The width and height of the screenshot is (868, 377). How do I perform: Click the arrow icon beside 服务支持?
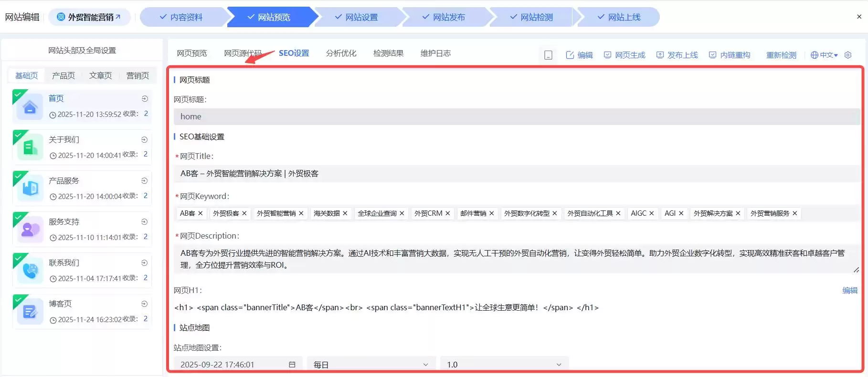[x=145, y=222]
